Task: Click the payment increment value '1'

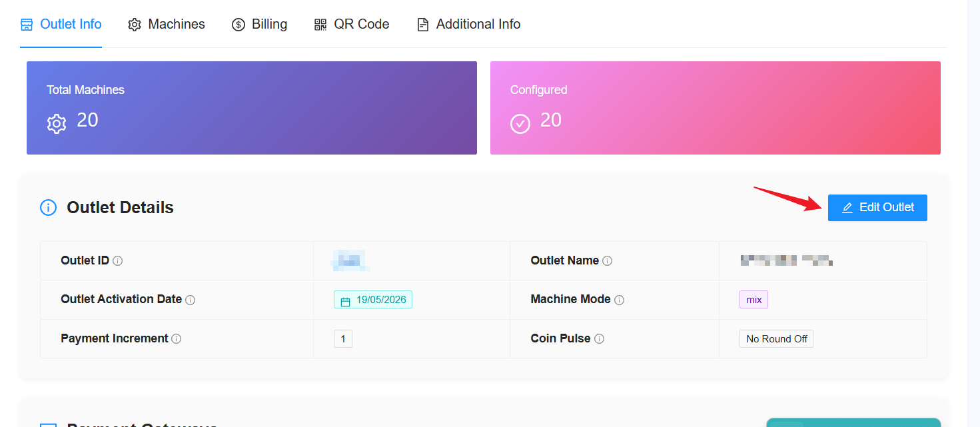Action: coord(343,339)
